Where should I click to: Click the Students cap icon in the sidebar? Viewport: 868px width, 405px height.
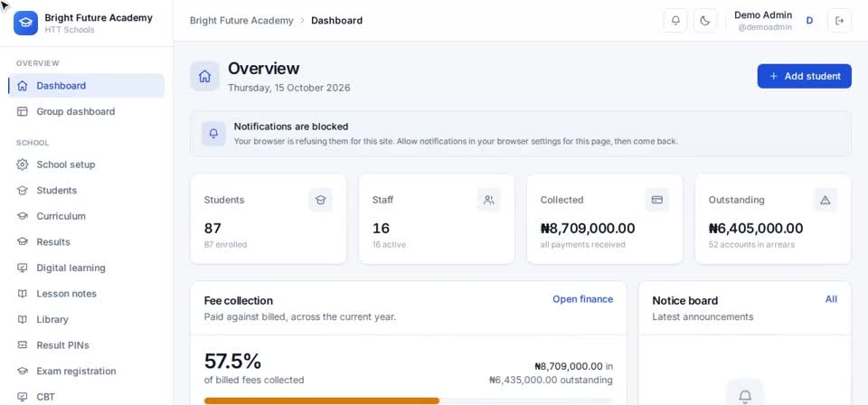click(22, 191)
